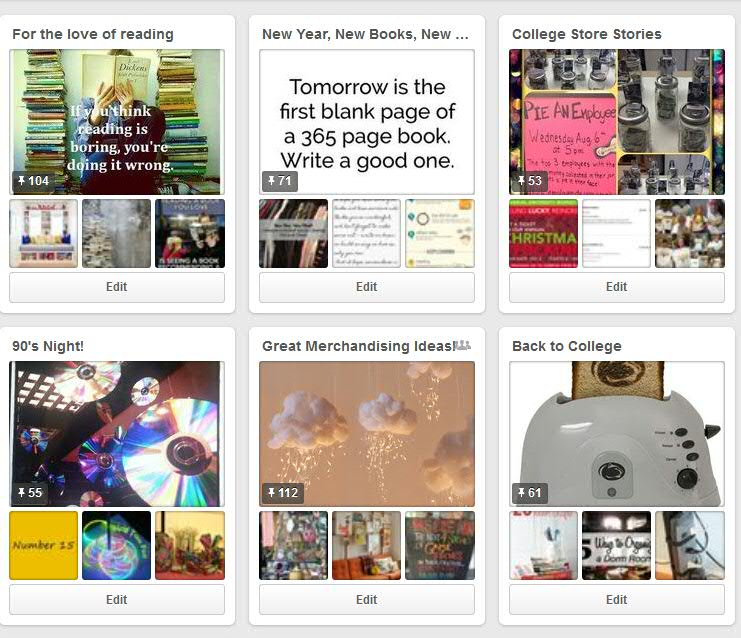Open the Pie An Employee cover image
This screenshot has width=741, height=638.
617,122
